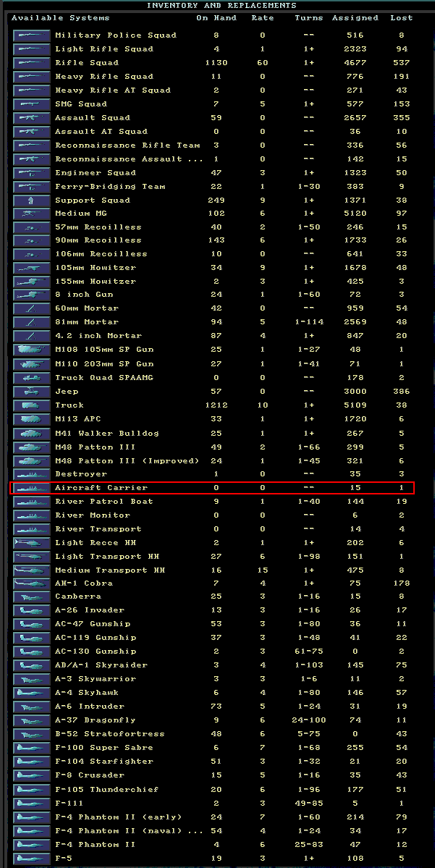The image size is (435, 868).
Task: Select the AC-130 Gunship icon
Action: [x=32, y=652]
